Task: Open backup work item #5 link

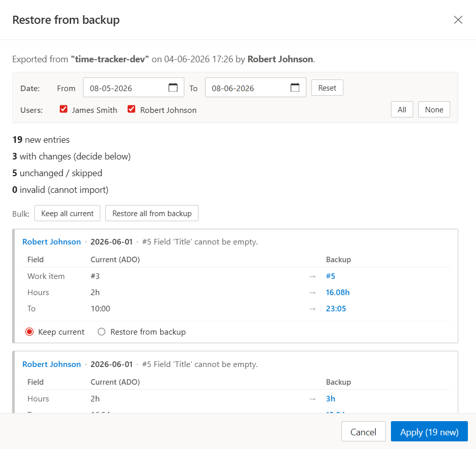Action: 330,276
